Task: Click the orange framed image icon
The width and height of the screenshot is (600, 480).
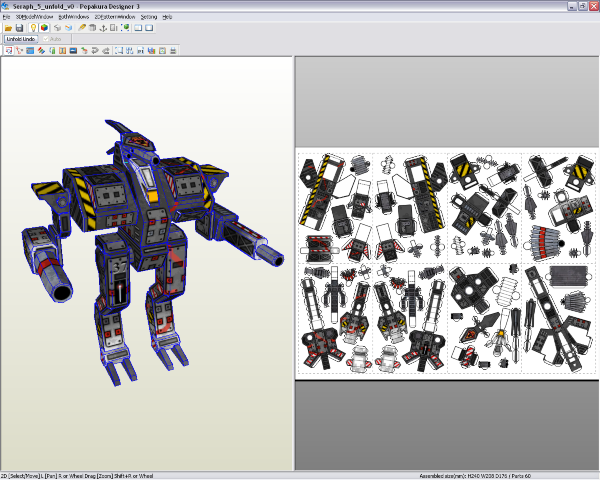Action: [x=162, y=51]
